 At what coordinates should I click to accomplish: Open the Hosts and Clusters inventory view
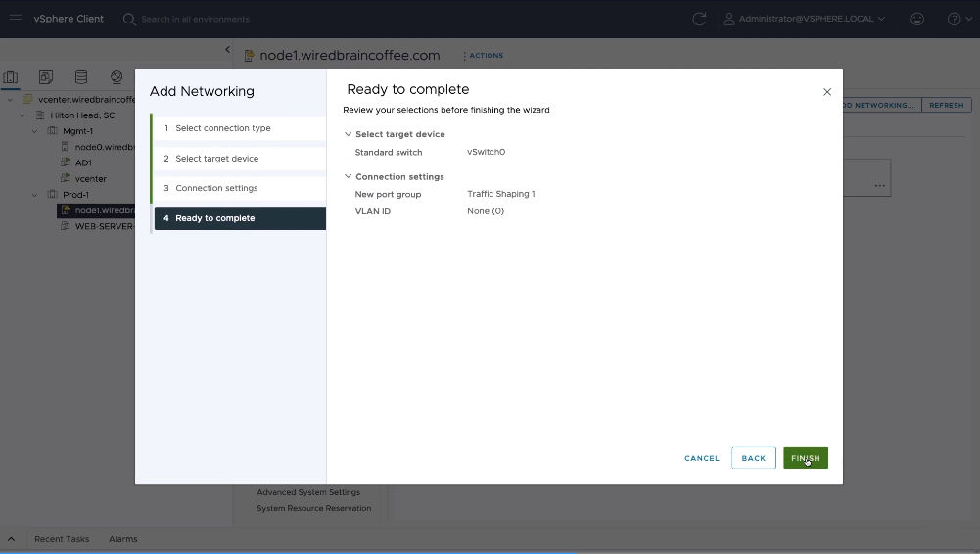(x=12, y=77)
